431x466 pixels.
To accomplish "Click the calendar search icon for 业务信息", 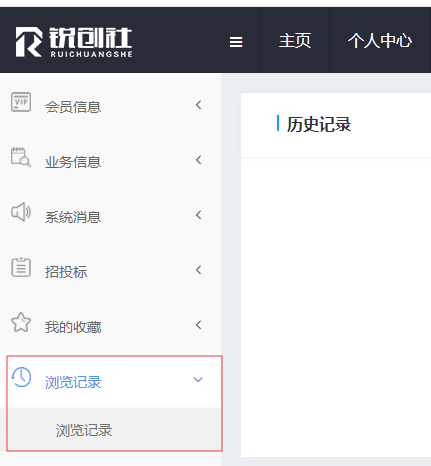I will (21, 157).
